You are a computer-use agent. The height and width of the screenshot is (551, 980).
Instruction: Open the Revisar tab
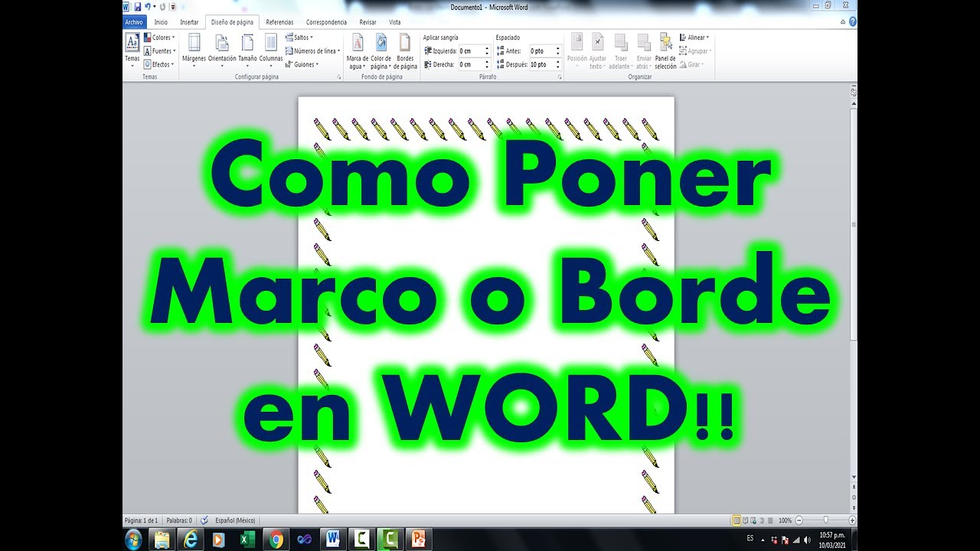coord(367,22)
